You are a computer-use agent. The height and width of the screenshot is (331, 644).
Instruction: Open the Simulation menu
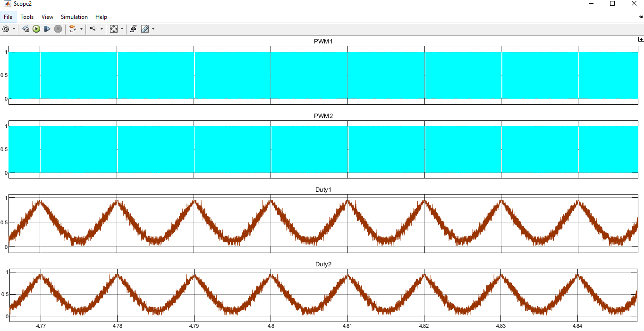click(74, 17)
